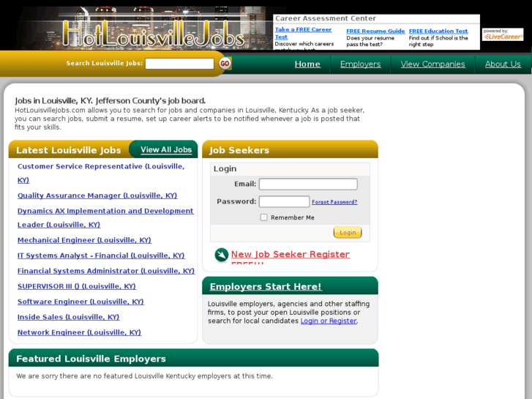The width and height of the screenshot is (532, 399).
Task: Open the Employers navigation tab
Action: (360, 64)
